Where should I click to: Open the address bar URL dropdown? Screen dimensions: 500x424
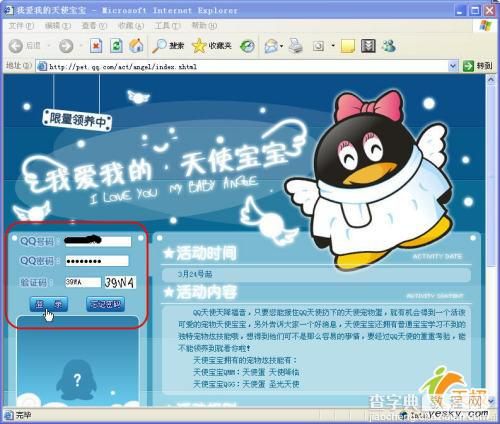(x=452, y=66)
